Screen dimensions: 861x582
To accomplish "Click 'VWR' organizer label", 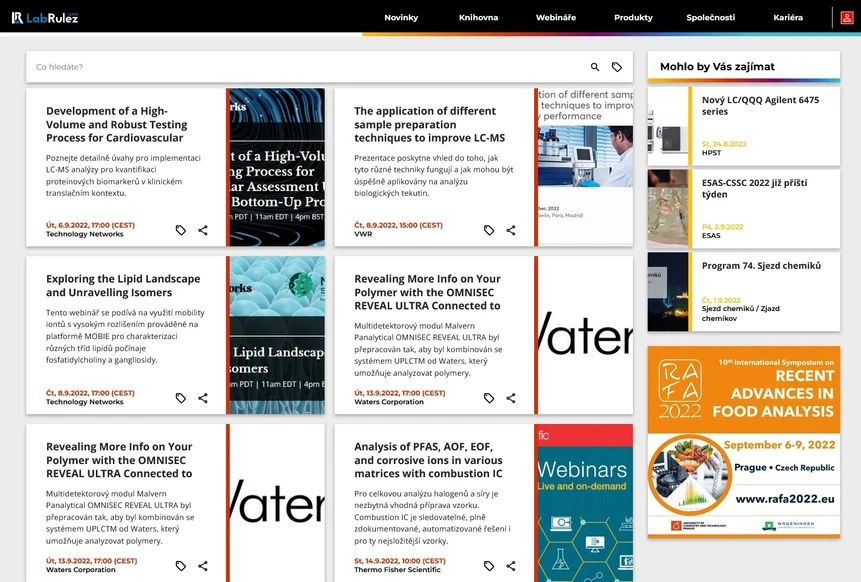I will pyautogui.click(x=363, y=234).
